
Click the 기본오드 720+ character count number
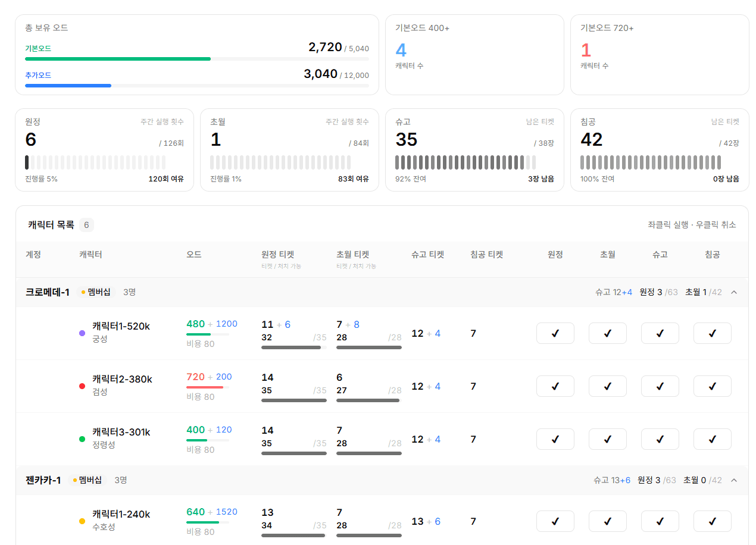click(586, 51)
